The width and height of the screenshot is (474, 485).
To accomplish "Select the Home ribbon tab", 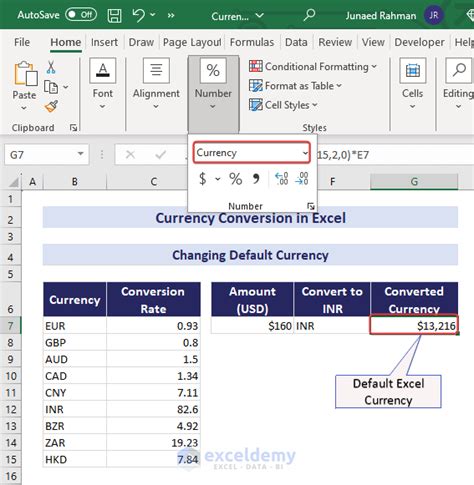I will coord(66,42).
